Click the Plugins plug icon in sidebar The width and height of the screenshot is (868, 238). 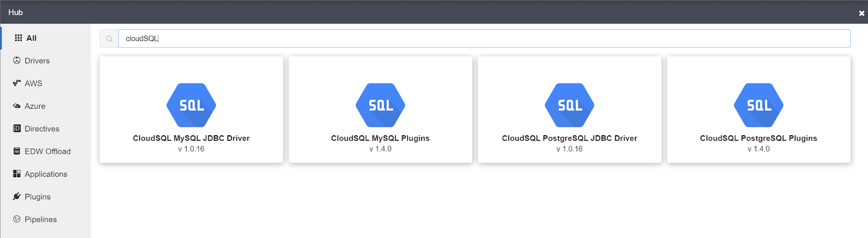[17, 196]
